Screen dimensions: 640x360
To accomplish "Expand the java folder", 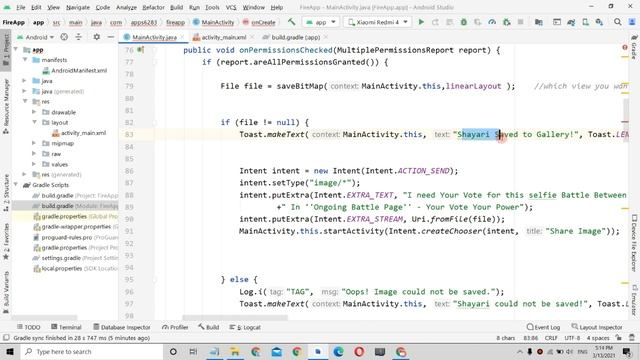I will 25,81.
